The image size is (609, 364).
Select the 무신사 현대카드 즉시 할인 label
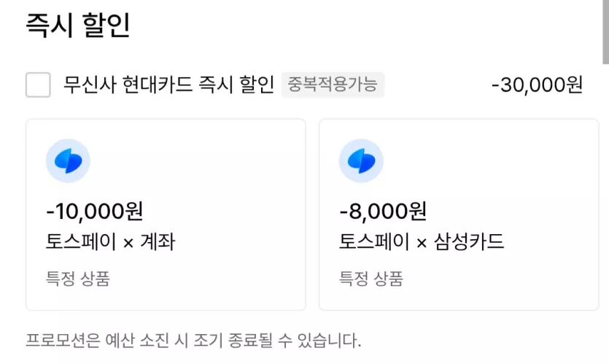tap(169, 85)
